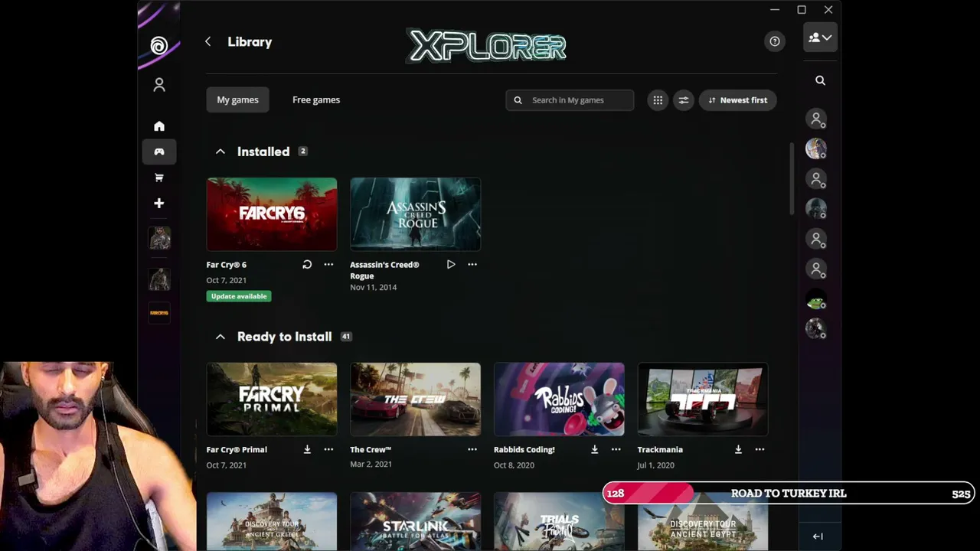Open more options for Trackmania
The width and height of the screenshot is (980, 551).
tap(759, 450)
